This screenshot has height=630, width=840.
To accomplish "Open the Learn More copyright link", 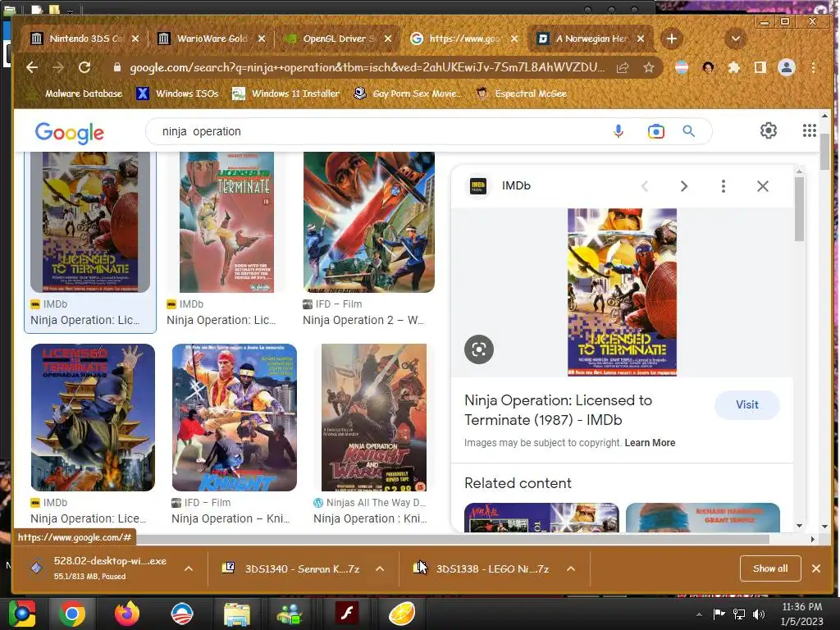I will pos(650,443).
